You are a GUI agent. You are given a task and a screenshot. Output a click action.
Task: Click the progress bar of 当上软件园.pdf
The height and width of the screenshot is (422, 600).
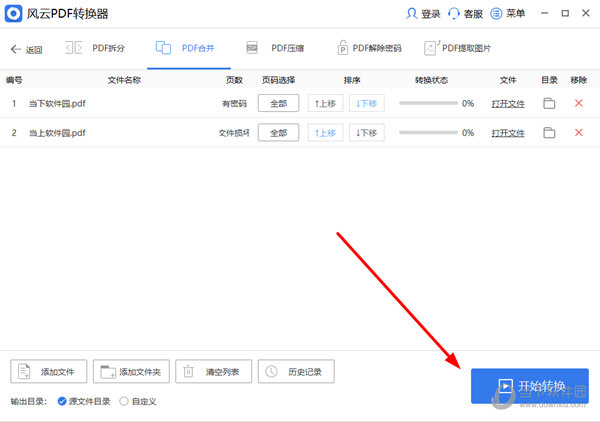[x=428, y=132]
